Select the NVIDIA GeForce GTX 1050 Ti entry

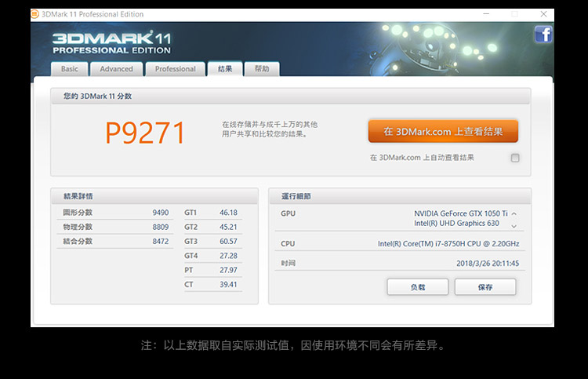pyautogui.click(x=460, y=213)
